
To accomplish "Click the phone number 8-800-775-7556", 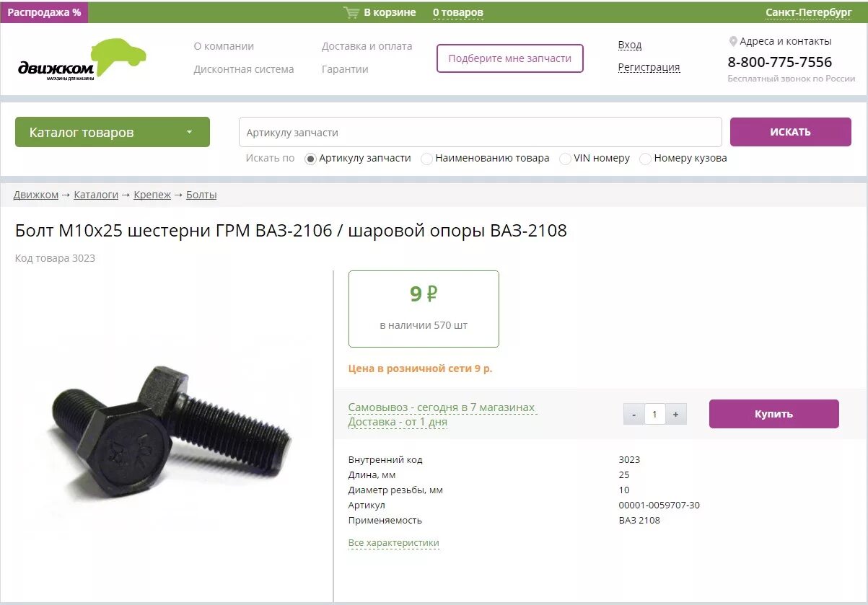I will [780, 62].
